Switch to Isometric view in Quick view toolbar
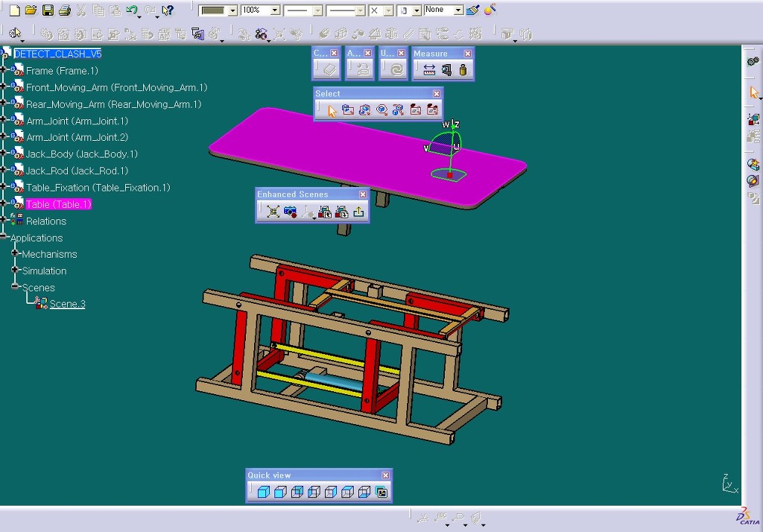 pos(262,492)
